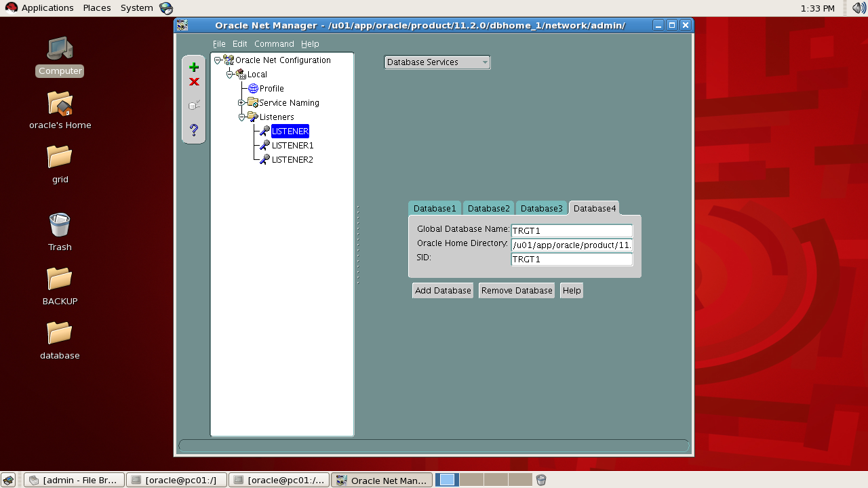Open the Computer desktop icon
Screen dimensions: 868x488
pos(60,56)
